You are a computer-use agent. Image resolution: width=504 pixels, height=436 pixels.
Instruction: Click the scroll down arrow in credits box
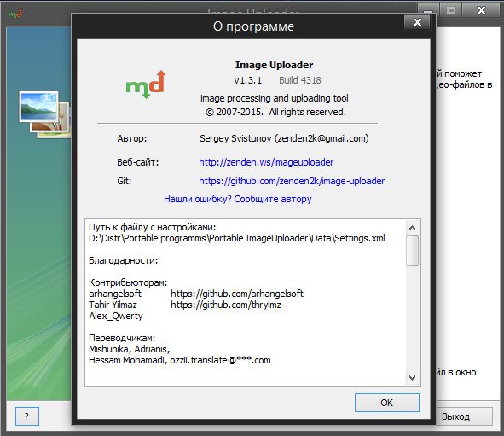click(413, 377)
